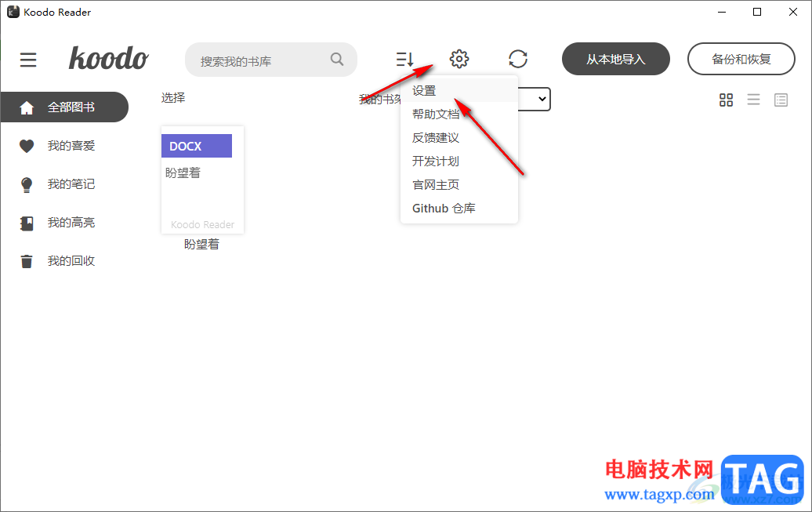Switch to card grid view

726,100
